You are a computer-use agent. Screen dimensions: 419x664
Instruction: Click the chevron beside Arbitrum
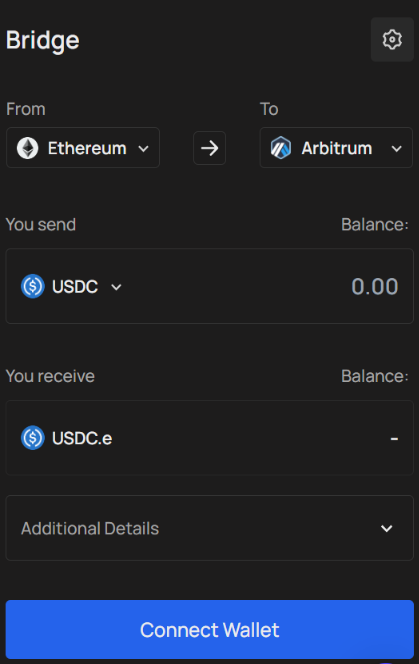[x=397, y=149]
